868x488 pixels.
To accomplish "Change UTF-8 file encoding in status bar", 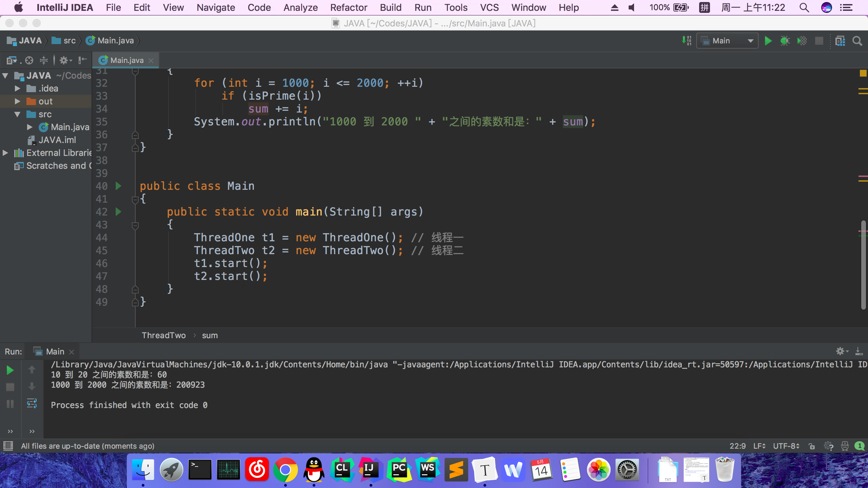I will pyautogui.click(x=786, y=446).
